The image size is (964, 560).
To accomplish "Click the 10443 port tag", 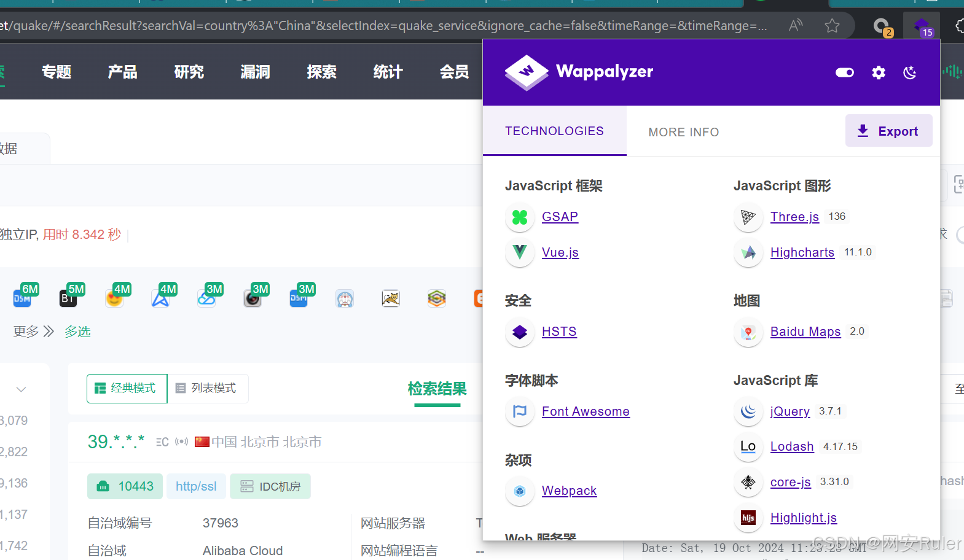I will pos(125,486).
